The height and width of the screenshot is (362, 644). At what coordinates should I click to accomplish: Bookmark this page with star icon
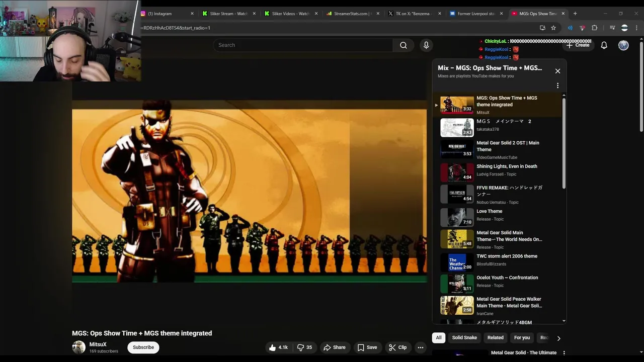pyautogui.click(x=553, y=28)
